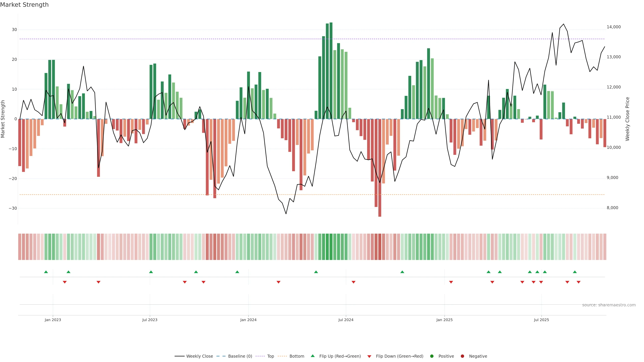644x362 pixels.
Task: Click the Weekly Close Price axis title
Action: click(x=627, y=119)
